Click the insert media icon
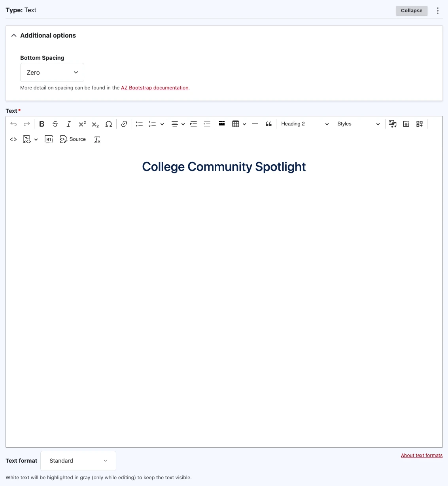 (393, 124)
